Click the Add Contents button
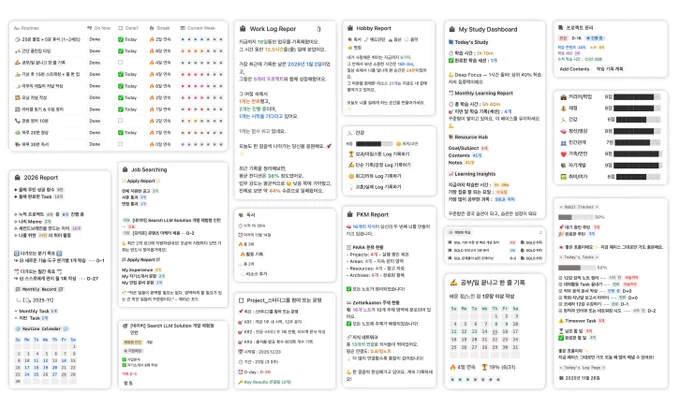Viewport: 680px width, 408px height. 574,69
